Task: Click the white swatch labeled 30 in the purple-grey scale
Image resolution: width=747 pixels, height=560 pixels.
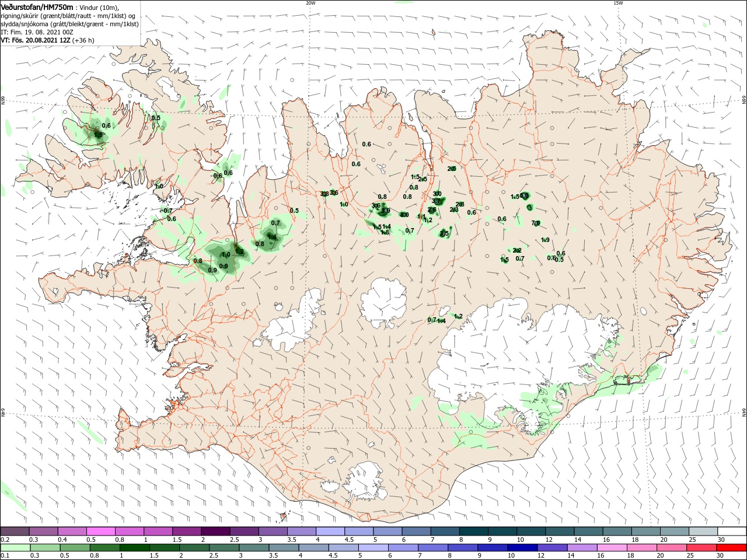Action: [x=732, y=531]
